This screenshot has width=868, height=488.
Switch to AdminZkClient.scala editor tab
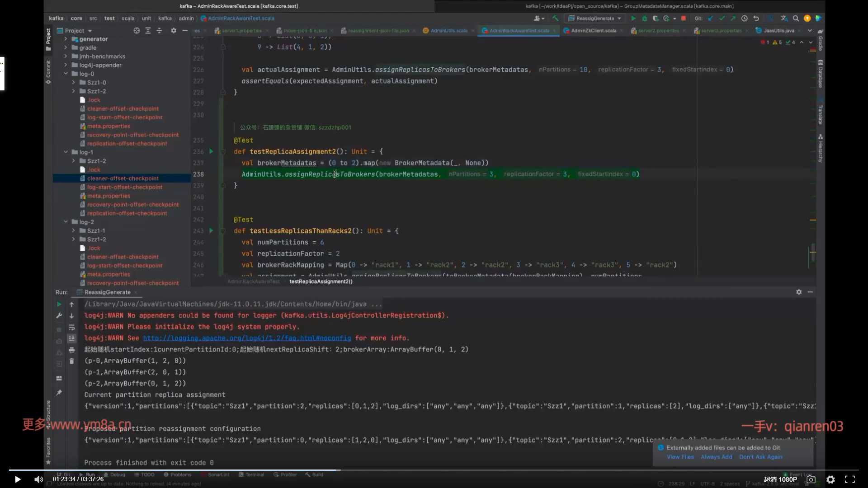point(593,31)
